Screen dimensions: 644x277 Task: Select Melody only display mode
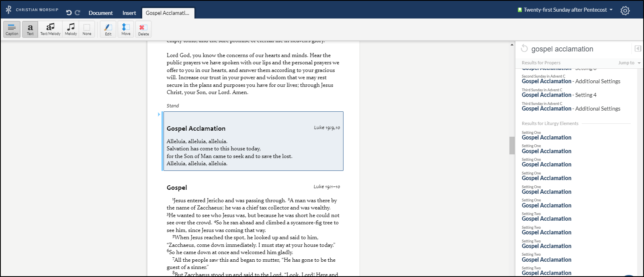tap(71, 29)
